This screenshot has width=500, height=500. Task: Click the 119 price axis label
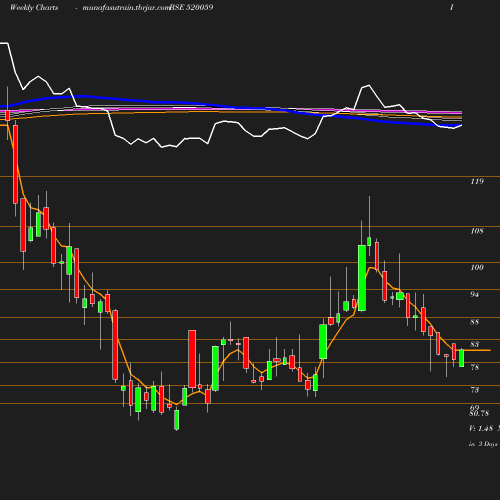[x=477, y=181]
